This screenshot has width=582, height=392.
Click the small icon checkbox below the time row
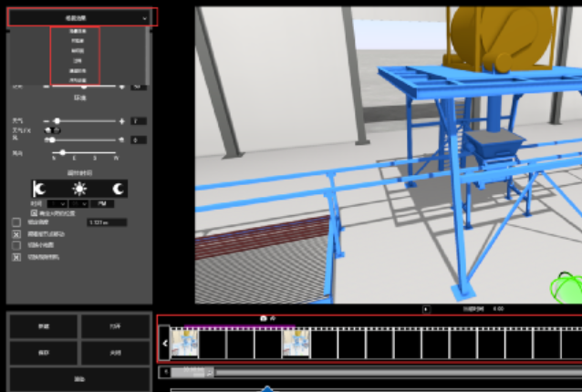(34, 213)
